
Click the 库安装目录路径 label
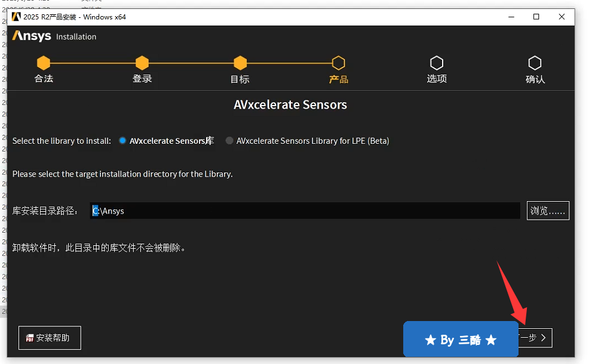click(x=45, y=211)
